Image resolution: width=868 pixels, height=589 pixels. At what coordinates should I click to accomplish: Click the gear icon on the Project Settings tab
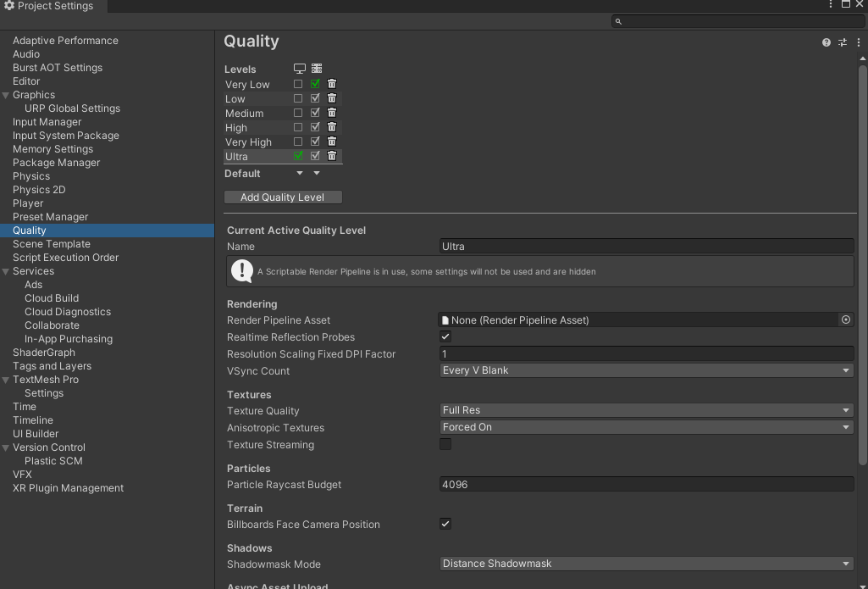point(9,6)
